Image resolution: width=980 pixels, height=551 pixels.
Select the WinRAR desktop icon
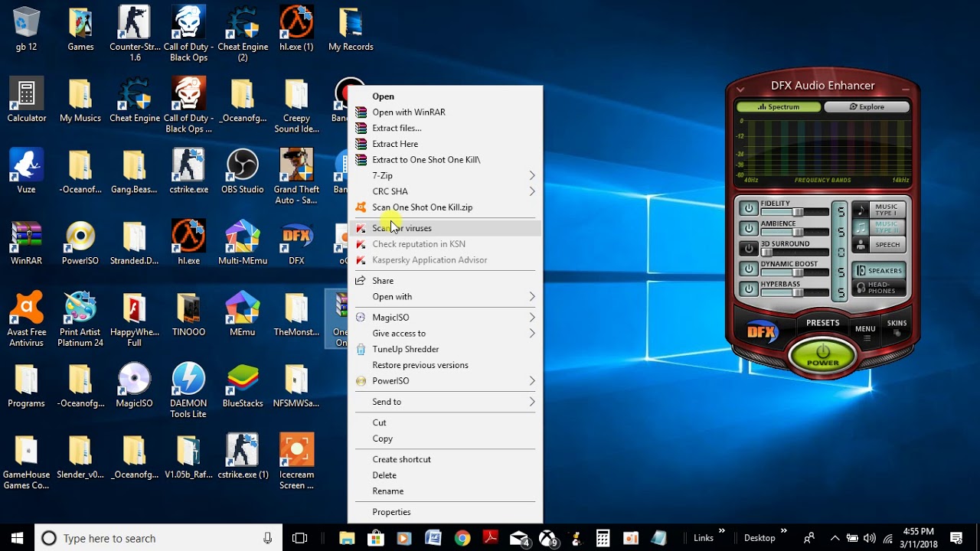click(x=26, y=243)
